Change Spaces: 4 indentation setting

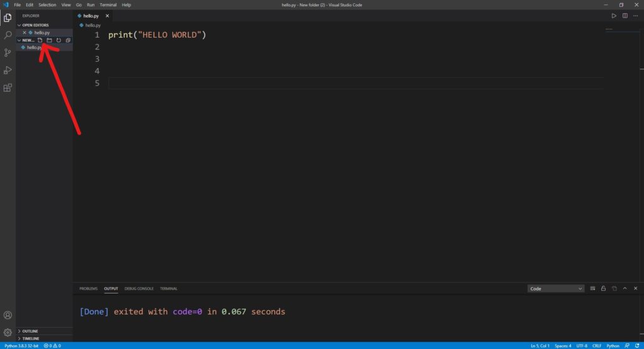[x=563, y=346]
